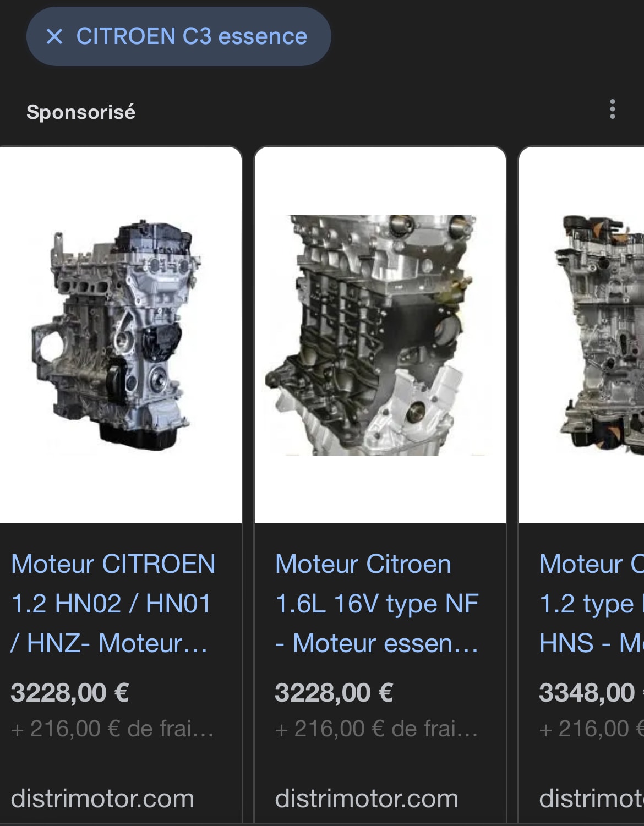
Task: Open Moteur CITROEN 1.2 HN02 title link
Action: 113,603
